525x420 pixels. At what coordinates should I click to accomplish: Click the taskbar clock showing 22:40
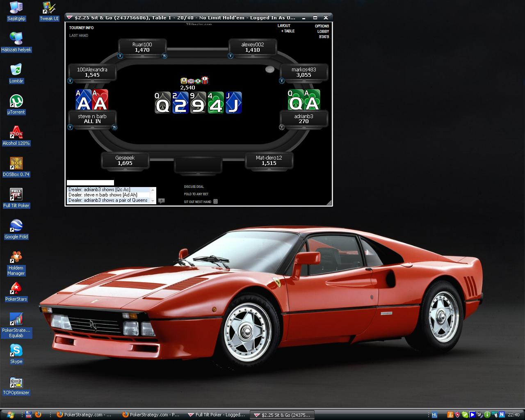click(514, 415)
